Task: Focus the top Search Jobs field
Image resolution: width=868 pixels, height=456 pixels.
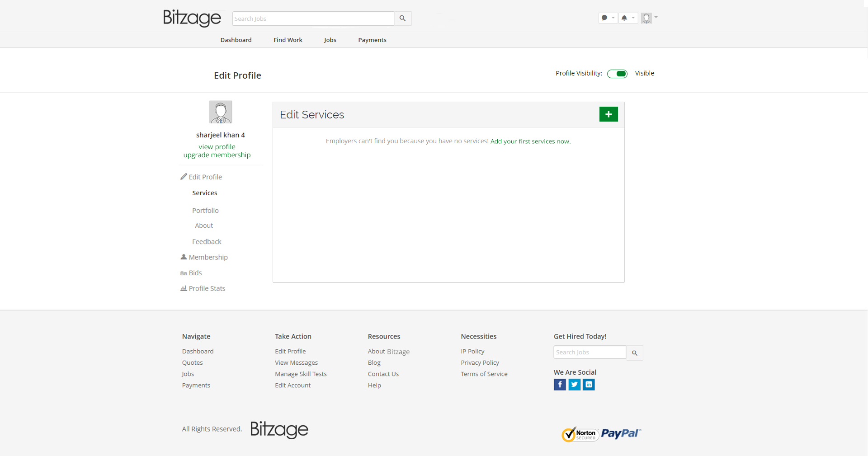Action: (x=313, y=19)
